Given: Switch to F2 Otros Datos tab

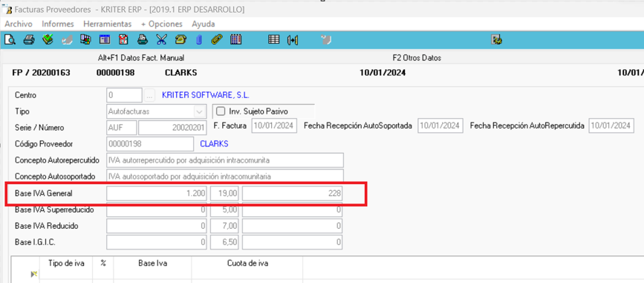Looking at the screenshot, I should point(417,58).
